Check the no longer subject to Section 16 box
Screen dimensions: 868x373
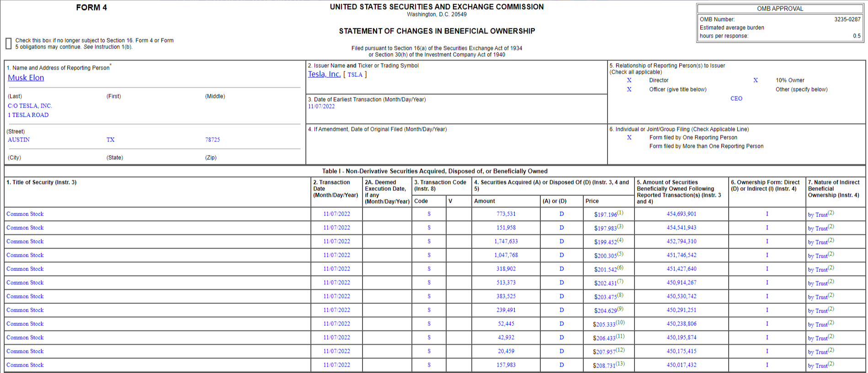tap(8, 43)
